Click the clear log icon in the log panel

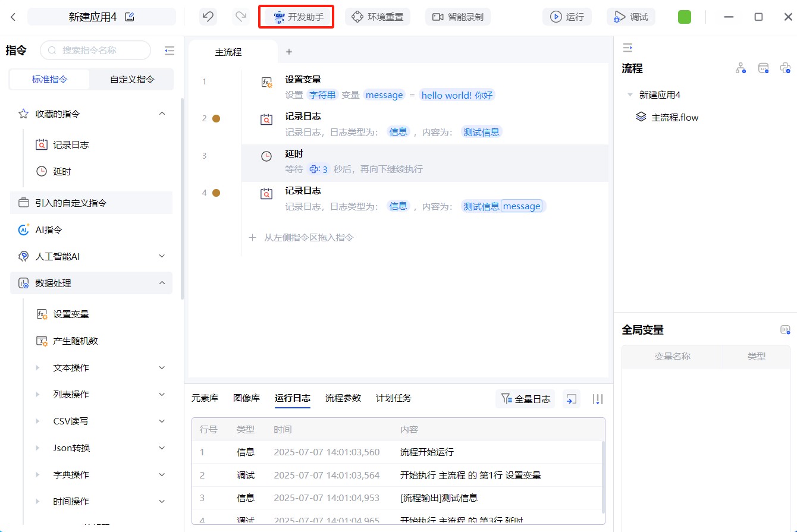pyautogui.click(x=598, y=399)
